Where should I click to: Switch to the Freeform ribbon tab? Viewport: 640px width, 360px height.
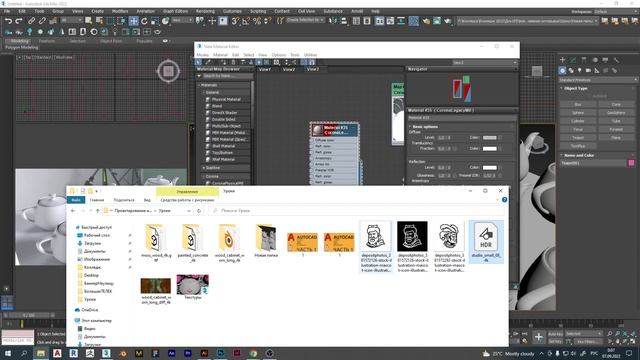[47, 41]
